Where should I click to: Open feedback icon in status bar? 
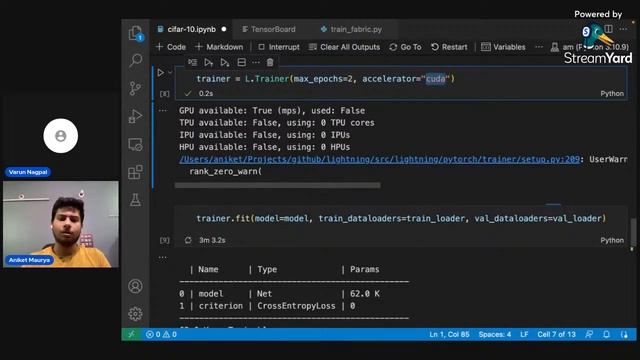click(x=589, y=334)
